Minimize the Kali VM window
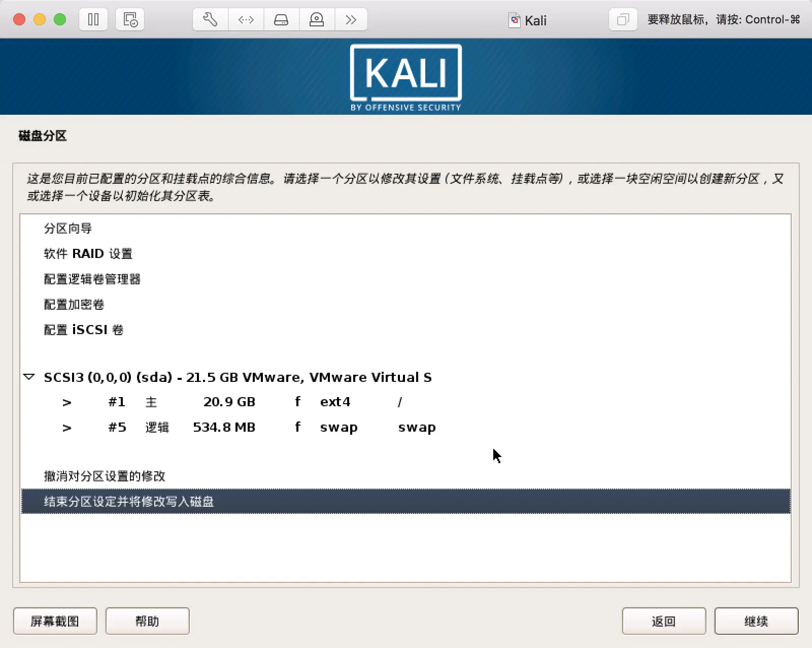 click(40, 20)
